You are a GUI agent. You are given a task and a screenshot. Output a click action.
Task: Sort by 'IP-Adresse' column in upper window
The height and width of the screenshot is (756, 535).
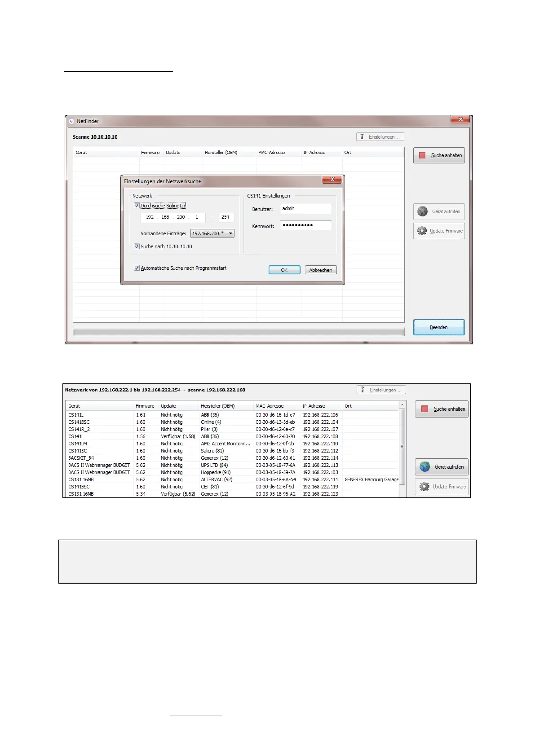(322, 153)
